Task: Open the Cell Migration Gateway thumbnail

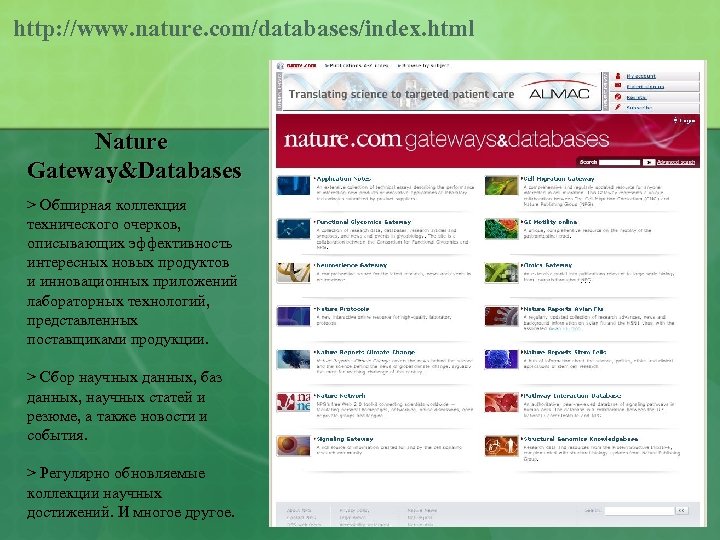Action: pos(501,186)
